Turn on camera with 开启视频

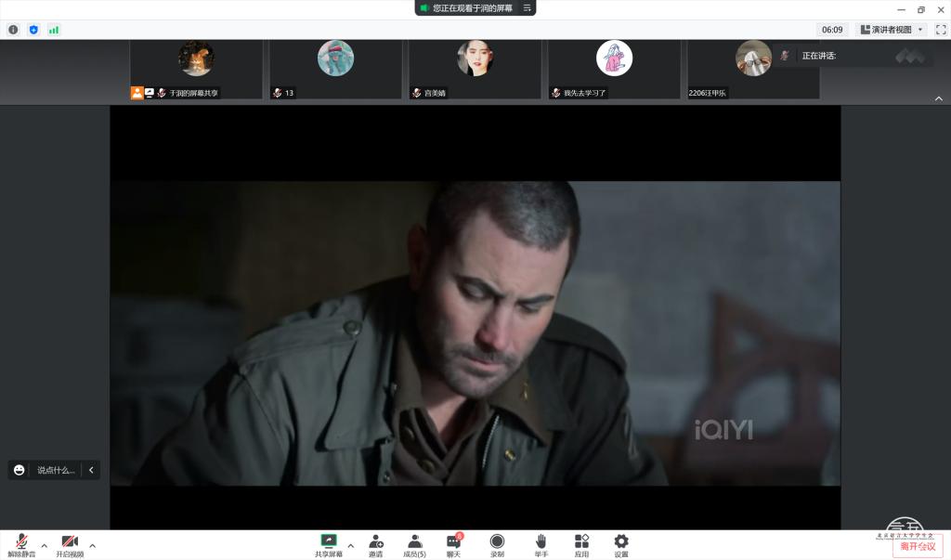tap(69, 545)
